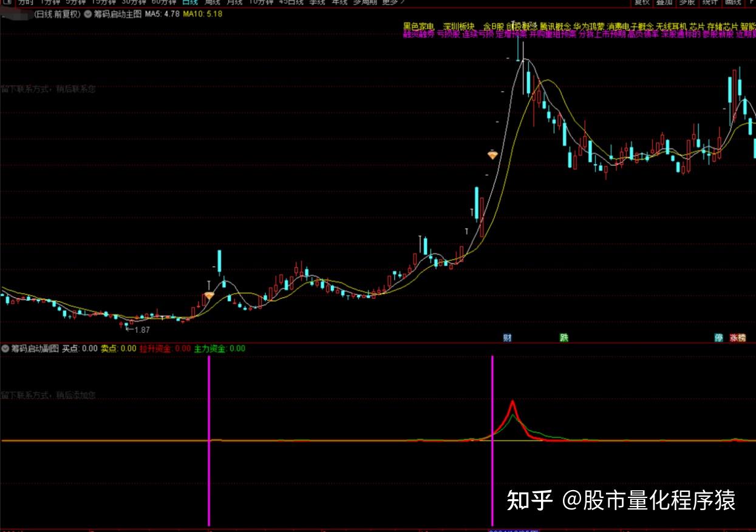Click the 停 marker icon at the chart bottom
Image resolution: width=756 pixels, height=532 pixels.
coord(718,338)
